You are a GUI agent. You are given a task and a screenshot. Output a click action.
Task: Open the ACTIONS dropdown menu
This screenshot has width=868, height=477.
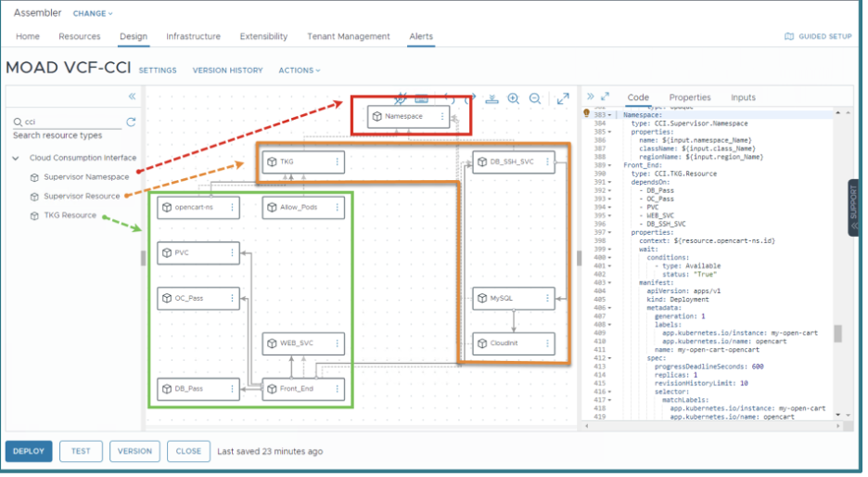tap(300, 71)
